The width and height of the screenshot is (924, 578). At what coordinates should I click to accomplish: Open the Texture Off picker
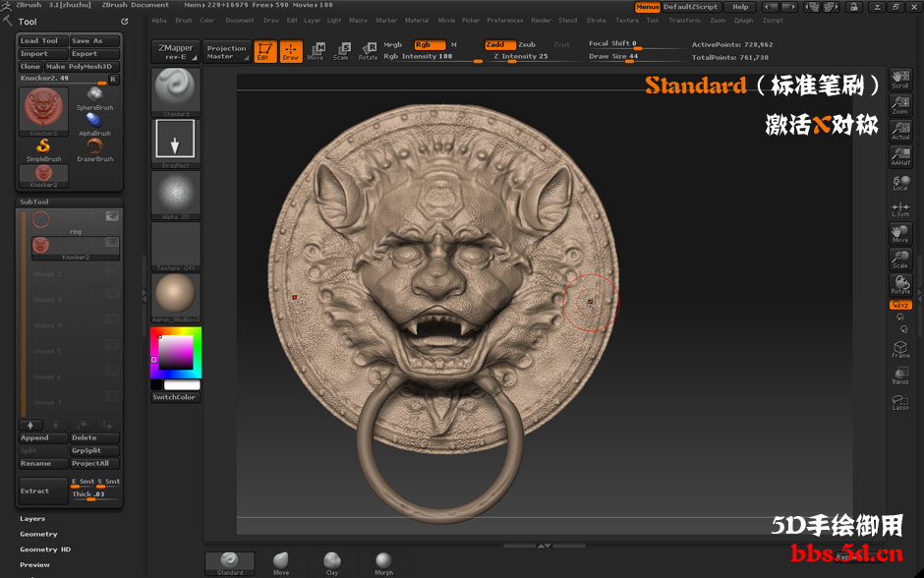[x=176, y=247]
